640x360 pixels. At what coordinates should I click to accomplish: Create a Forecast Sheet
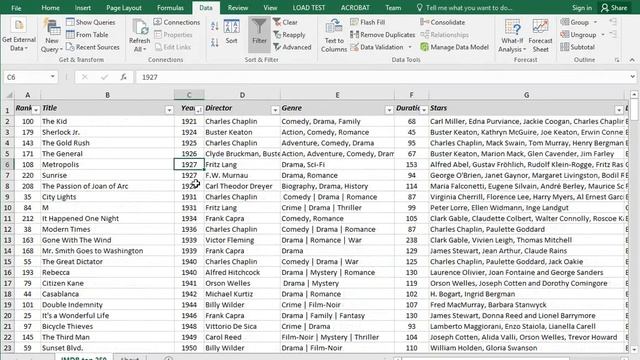click(x=540, y=36)
